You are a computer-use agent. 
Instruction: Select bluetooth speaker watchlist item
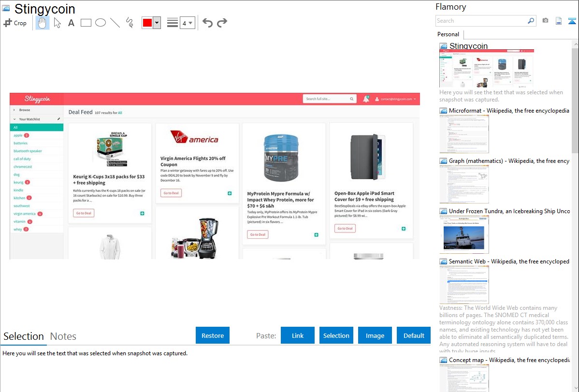[28, 151]
